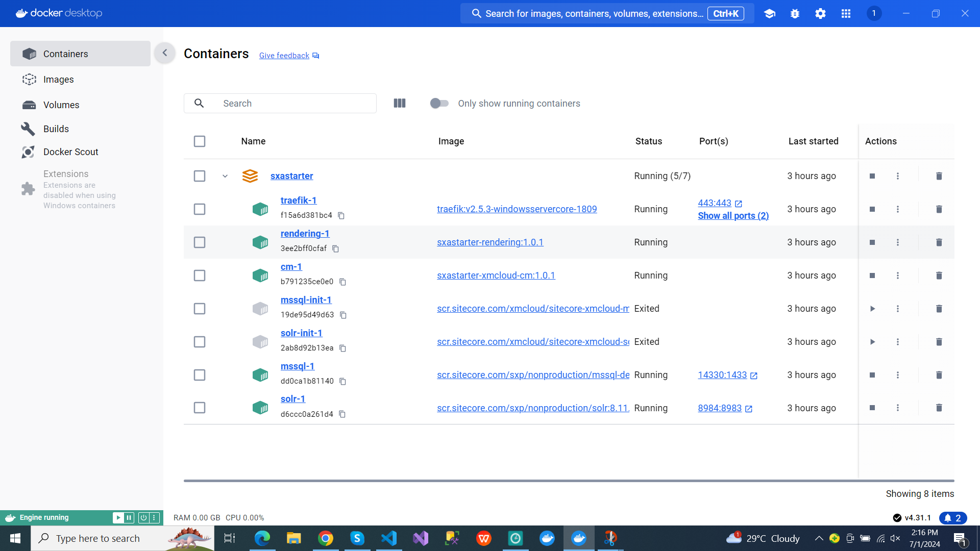Check the cm-1 container checkbox
The image size is (980, 551).
pyautogui.click(x=200, y=275)
